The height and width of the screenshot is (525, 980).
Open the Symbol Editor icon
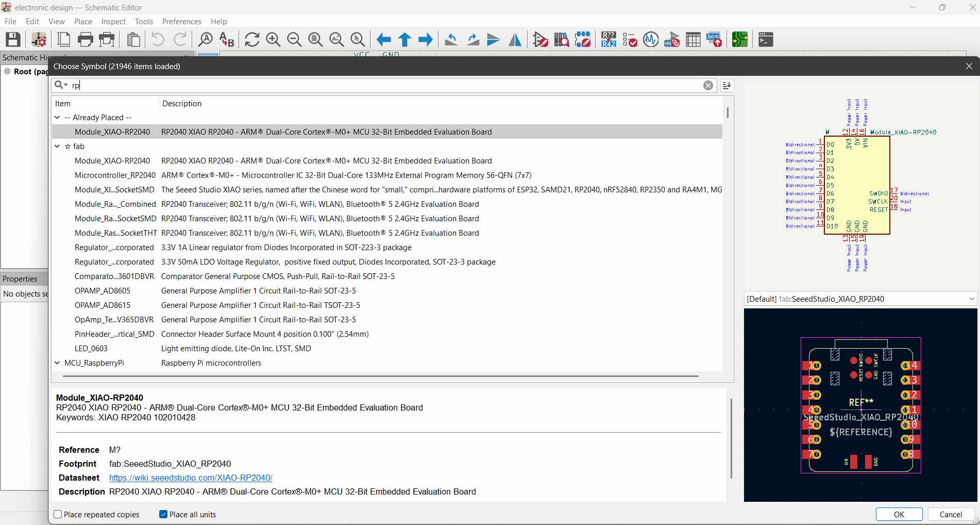540,40
